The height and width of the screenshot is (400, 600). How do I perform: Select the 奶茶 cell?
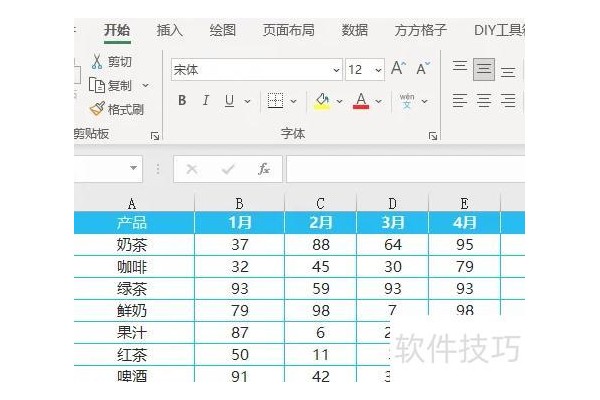pyautogui.click(x=132, y=245)
